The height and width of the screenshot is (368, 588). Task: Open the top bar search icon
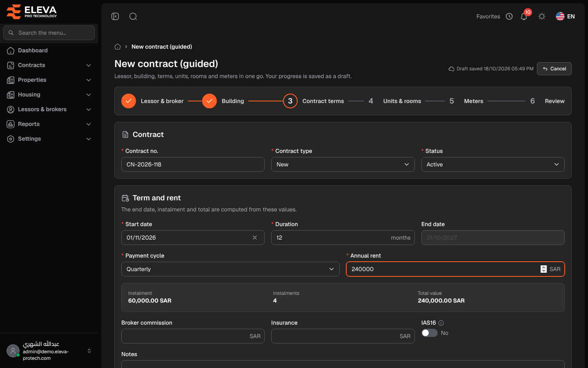(133, 16)
